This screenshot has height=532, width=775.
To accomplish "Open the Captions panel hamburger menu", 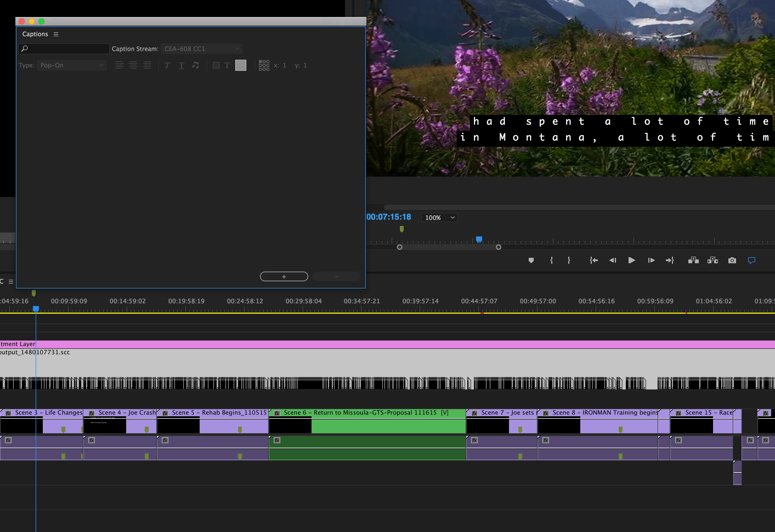I will [56, 34].
